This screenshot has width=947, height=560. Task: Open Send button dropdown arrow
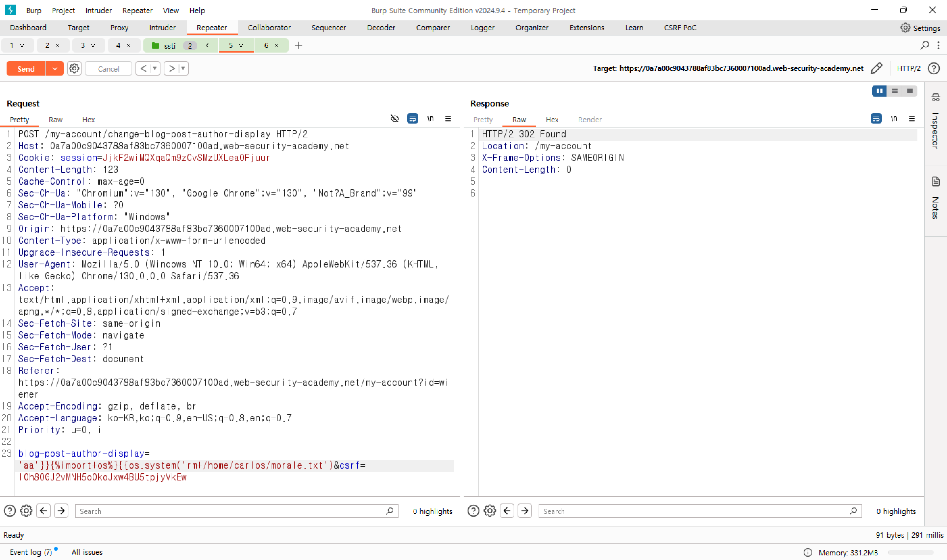pyautogui.click(x=55, y=68)
